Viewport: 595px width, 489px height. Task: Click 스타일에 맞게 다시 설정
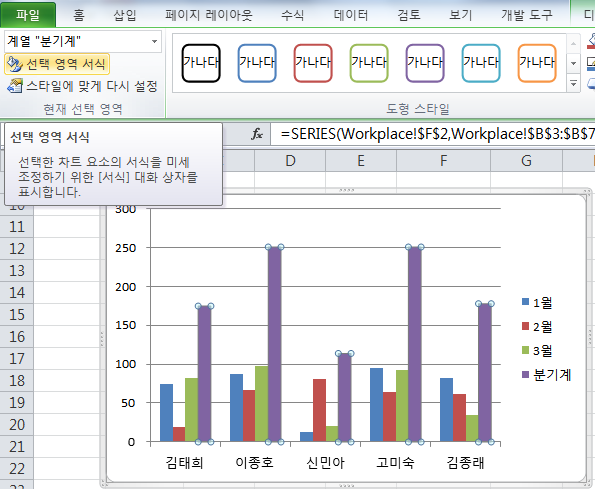[x=82, y=86]
